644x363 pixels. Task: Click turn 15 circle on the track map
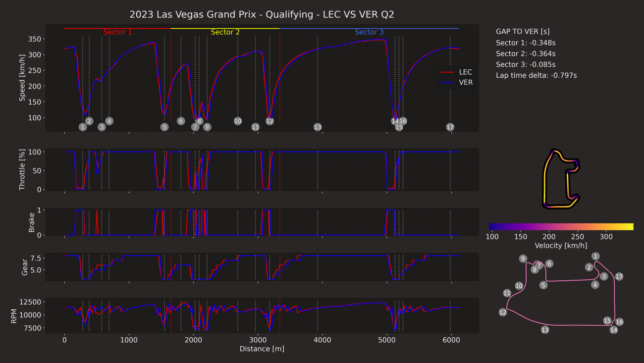[607, 321]
